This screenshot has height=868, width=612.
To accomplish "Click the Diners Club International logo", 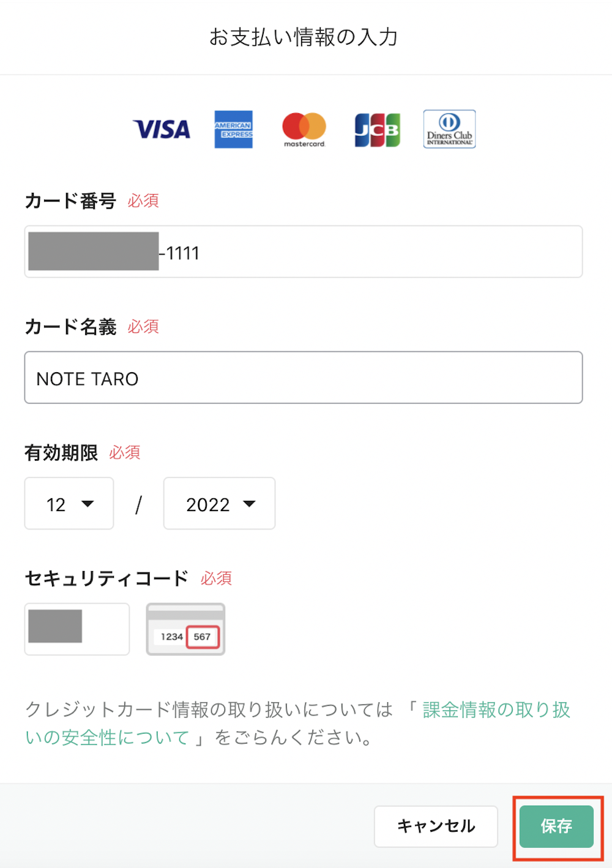I will 449,129.
